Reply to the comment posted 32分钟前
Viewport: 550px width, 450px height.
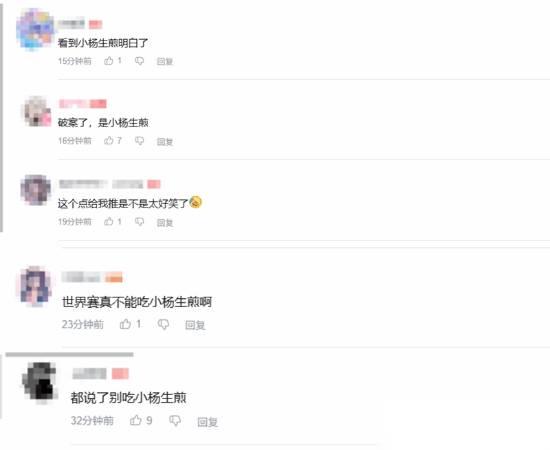tap(207, 421)
